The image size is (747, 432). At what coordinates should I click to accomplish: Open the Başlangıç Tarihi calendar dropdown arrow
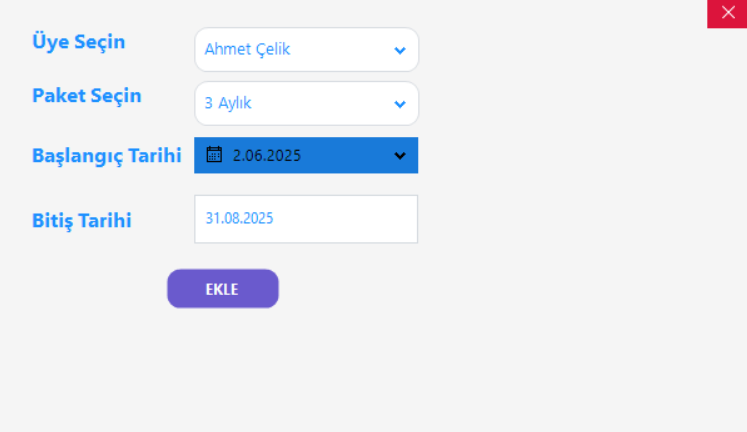tap(400, 156)
